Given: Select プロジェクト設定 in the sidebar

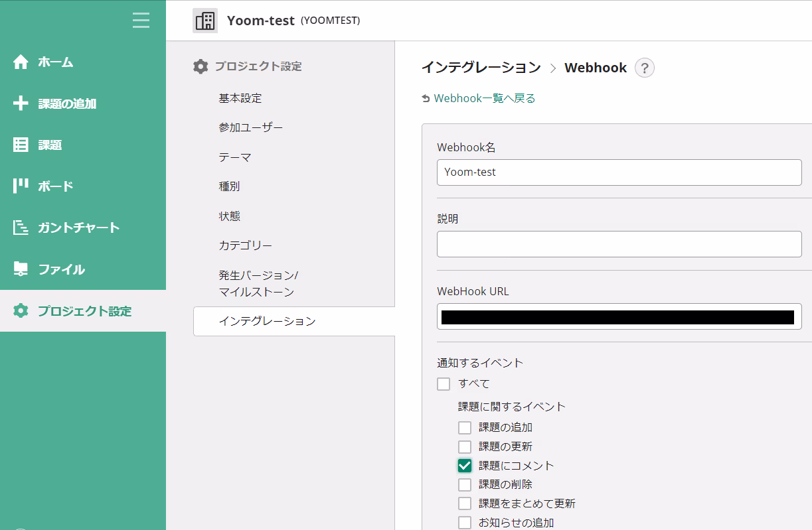Looking at the screenshot, I should (x=83, y=310).
